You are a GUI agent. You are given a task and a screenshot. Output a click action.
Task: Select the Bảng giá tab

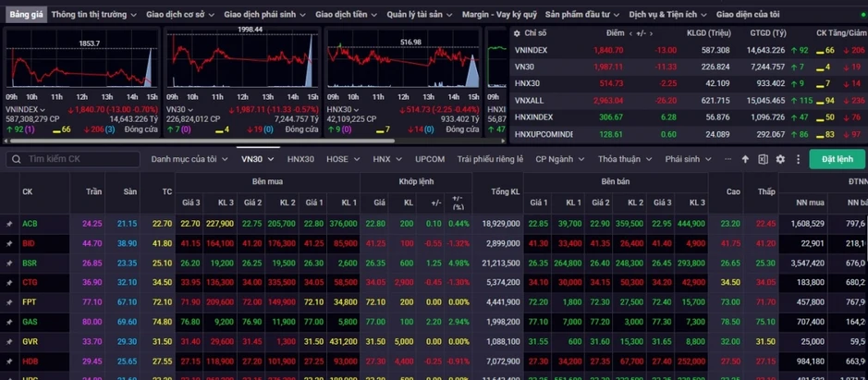coord(26,15)
